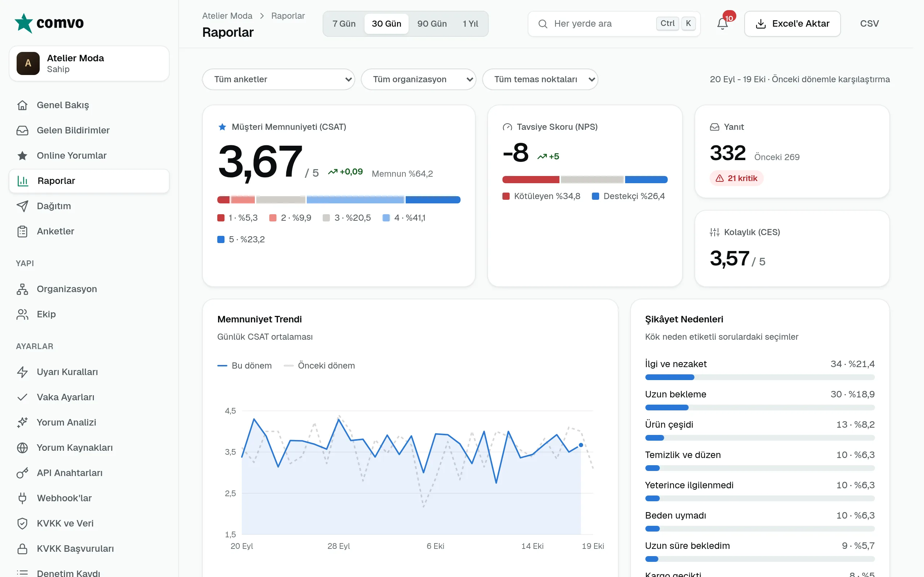Open the Tüm organizasyon dropdown
The width and height of the screenshot is (924, 577).
(x=418, y=79)
